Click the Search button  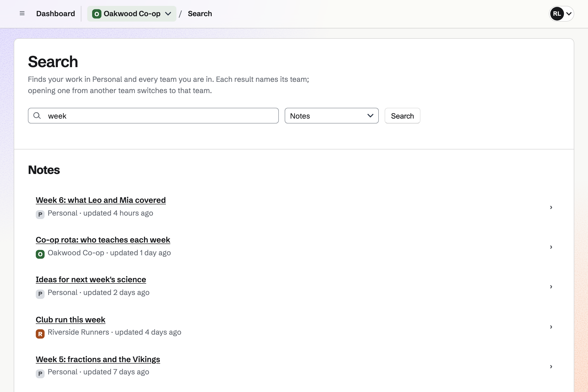tap(402, 116)
